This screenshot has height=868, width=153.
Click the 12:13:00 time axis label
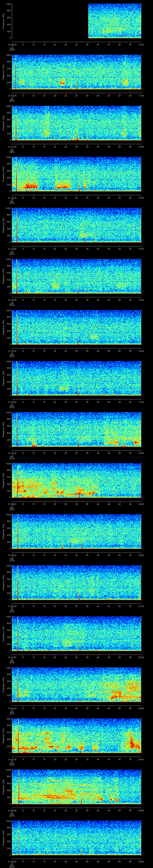point(12,249)
